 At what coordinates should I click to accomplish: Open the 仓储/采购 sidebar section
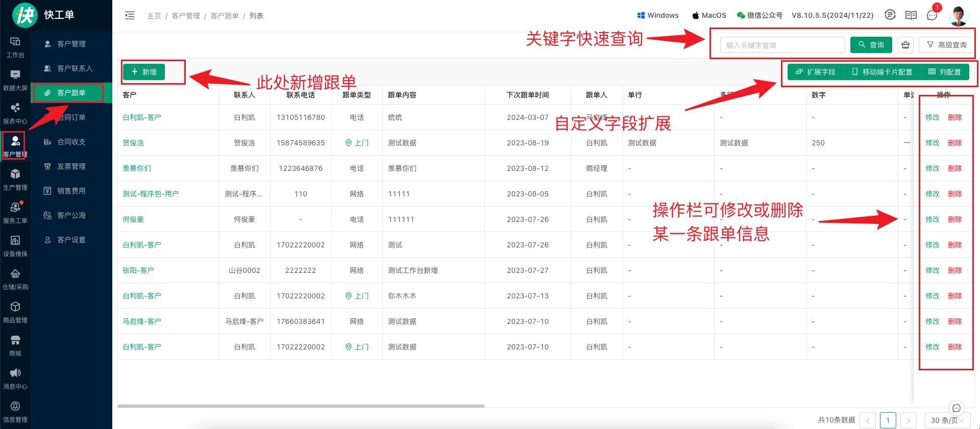[15, 280]
